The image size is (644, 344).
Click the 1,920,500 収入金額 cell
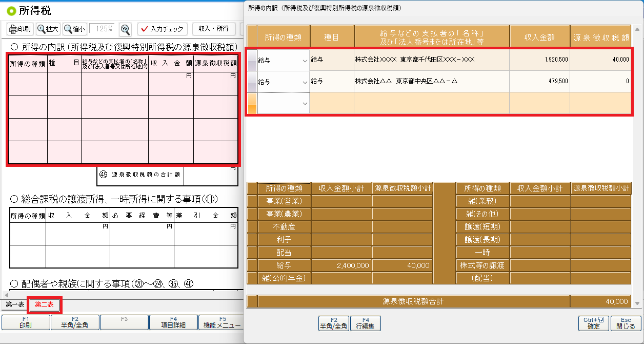(x=539, y=60)
